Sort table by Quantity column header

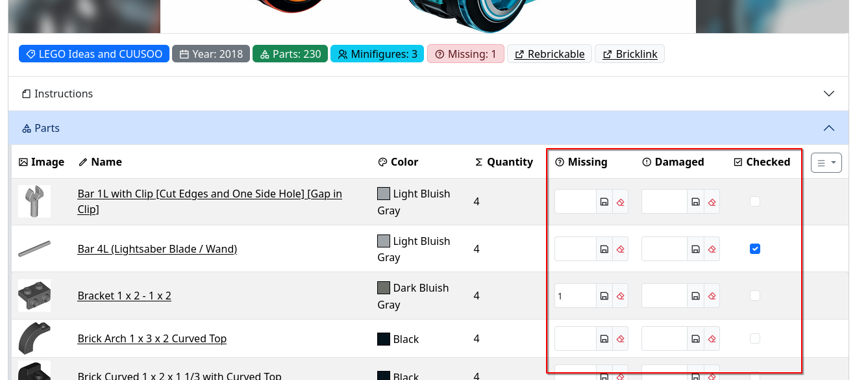coord(504,162)
